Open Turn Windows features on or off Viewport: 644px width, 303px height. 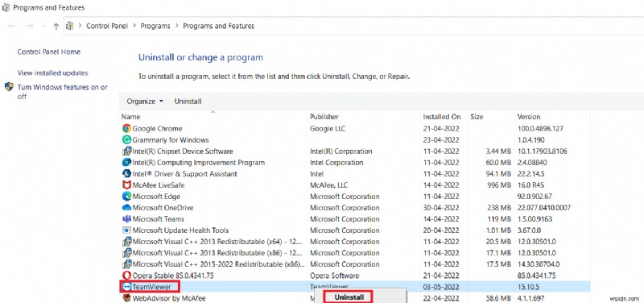(63, 92)
